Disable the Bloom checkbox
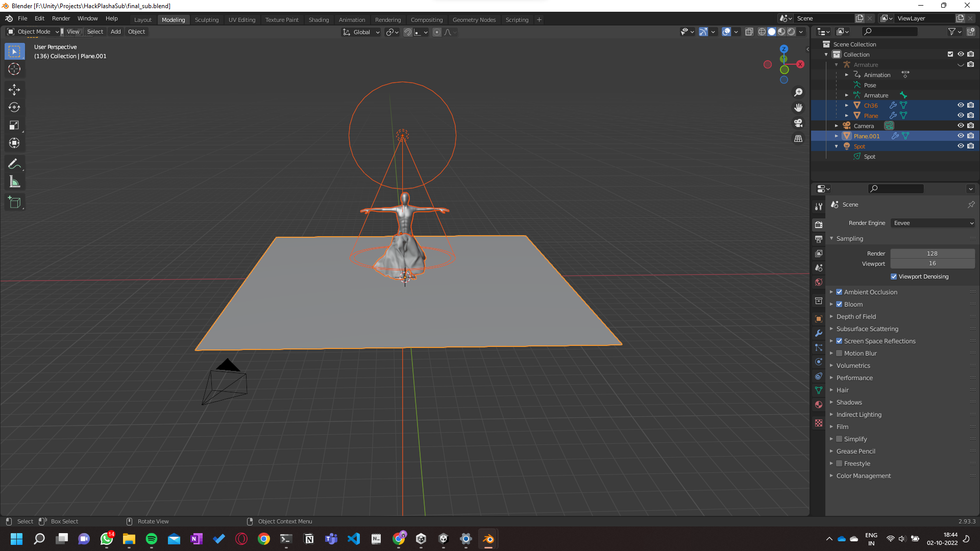Screen dimensions: 980x551 click(x=839, y=304)
